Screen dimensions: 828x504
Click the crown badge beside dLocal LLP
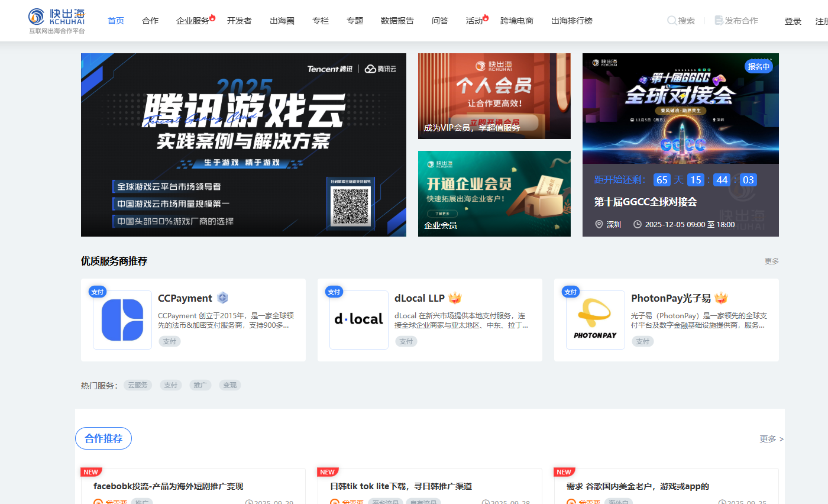(455, 298)
